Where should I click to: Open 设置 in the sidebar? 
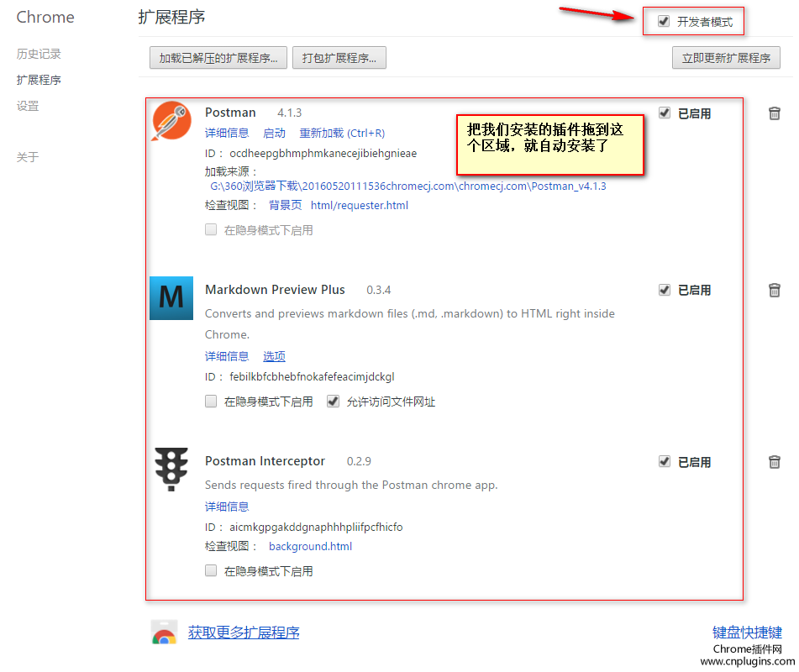(x=28, y=106)
